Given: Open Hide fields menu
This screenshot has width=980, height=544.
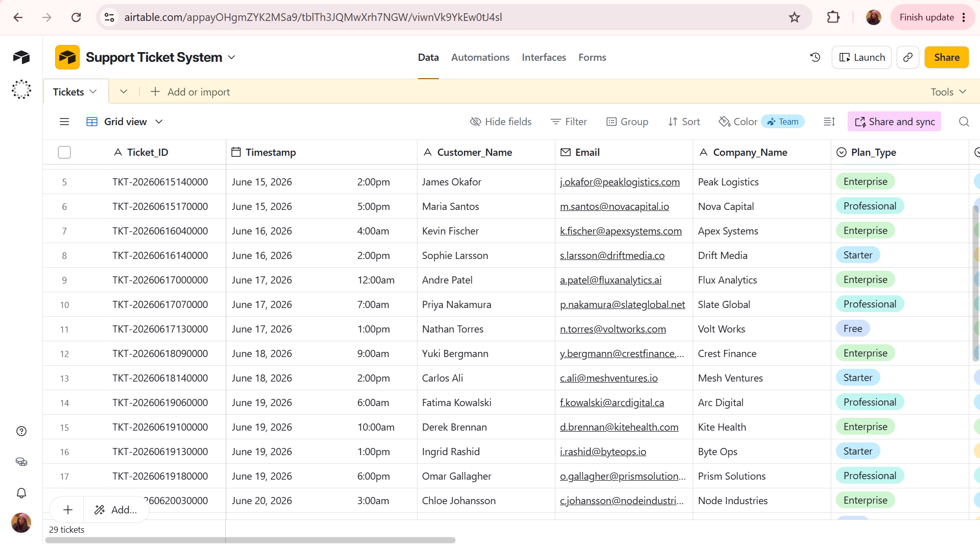Looking at the screenshot, I should tap(501, 122).
